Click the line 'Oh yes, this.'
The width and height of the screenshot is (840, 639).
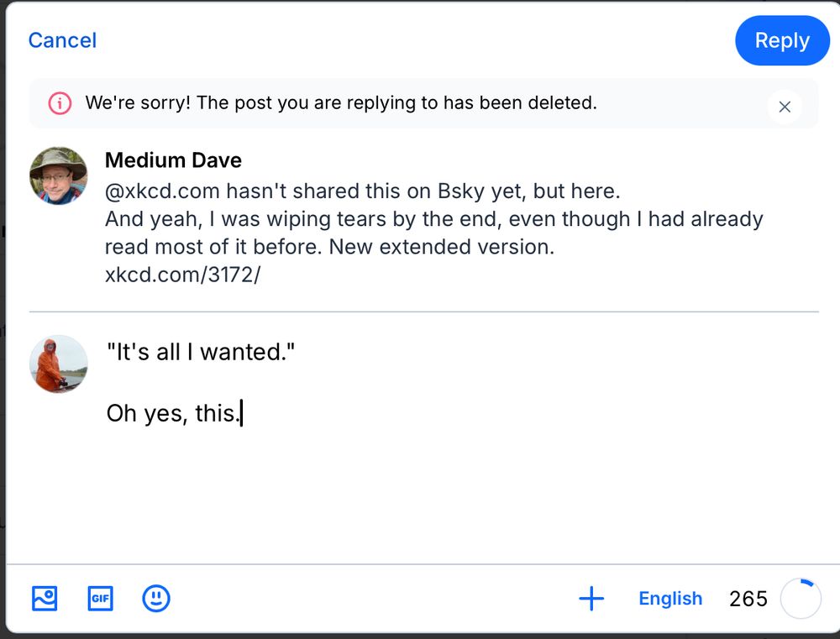(x=172, y=413)
